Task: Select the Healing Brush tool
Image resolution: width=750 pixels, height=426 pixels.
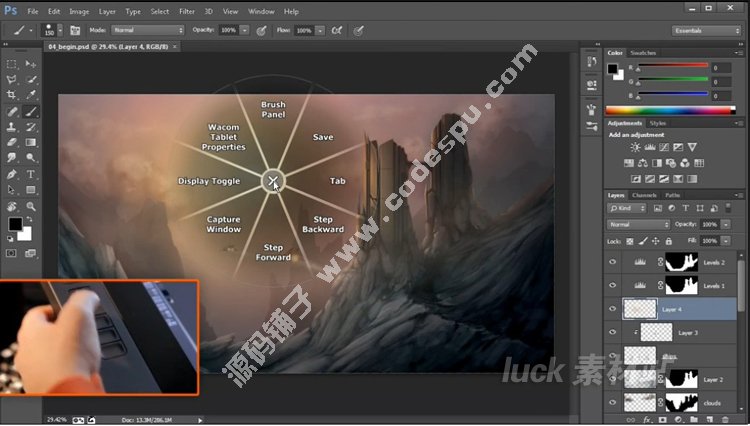Action: tap(11, 112)
